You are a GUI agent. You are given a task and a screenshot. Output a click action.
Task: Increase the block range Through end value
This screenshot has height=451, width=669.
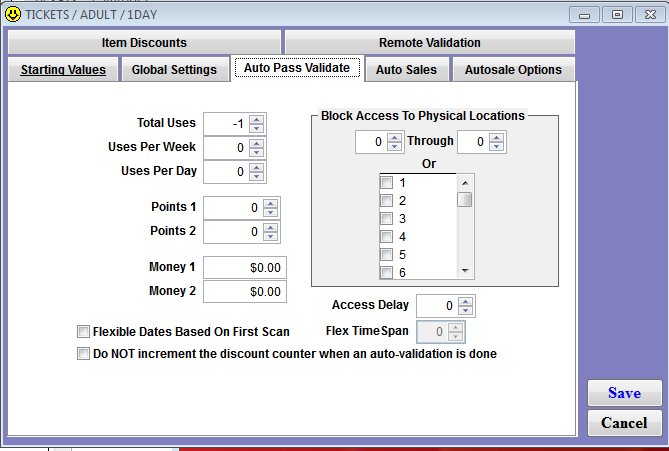point(496,137)
